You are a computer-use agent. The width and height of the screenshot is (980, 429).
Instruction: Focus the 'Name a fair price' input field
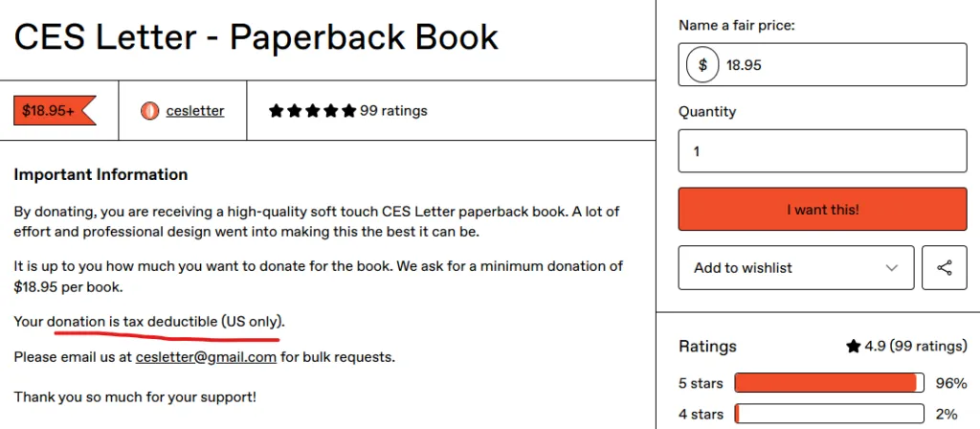(842, 65)
